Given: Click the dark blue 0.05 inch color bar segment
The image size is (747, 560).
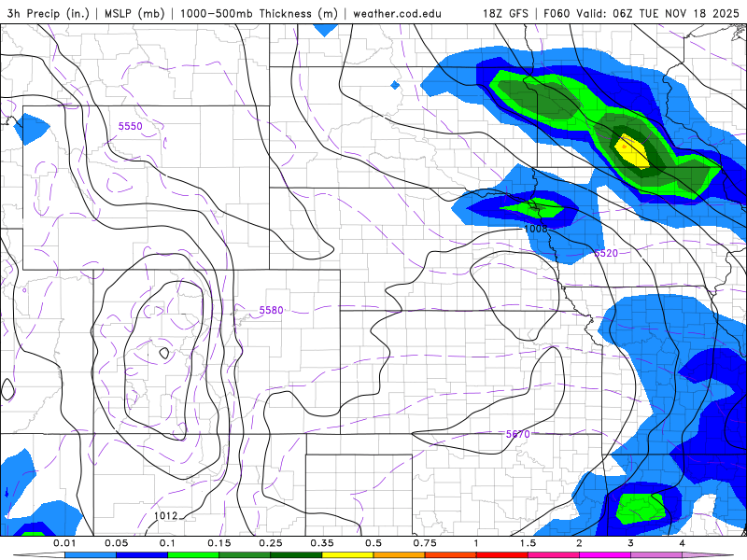Looking at the screenshot, I should tap(142, 555).
